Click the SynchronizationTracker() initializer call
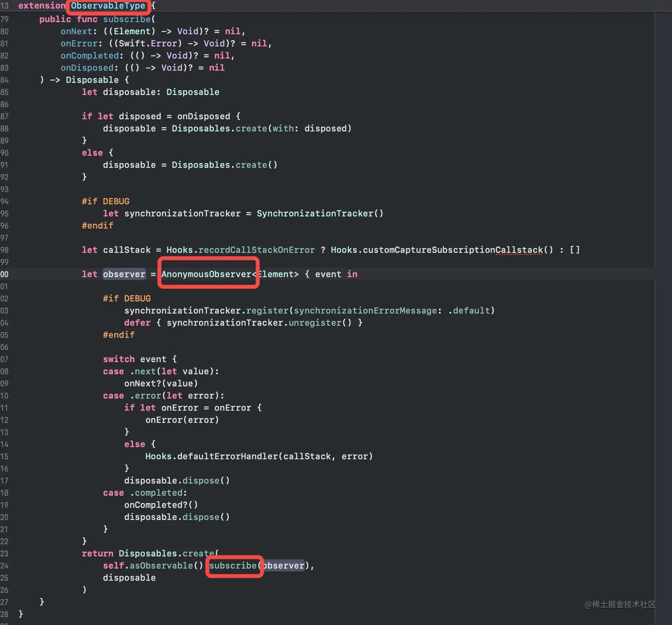The image size is (672, 625). 320,214
